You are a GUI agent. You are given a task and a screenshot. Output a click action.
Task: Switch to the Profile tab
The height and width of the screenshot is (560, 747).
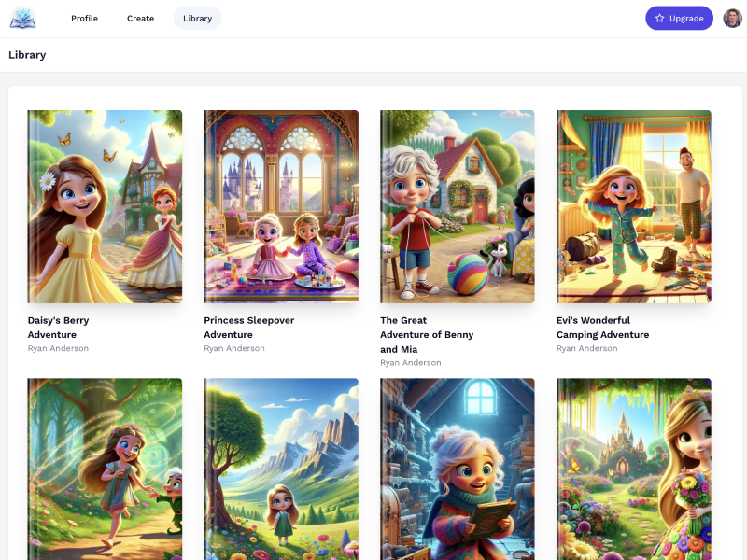[x=84, y=18]
